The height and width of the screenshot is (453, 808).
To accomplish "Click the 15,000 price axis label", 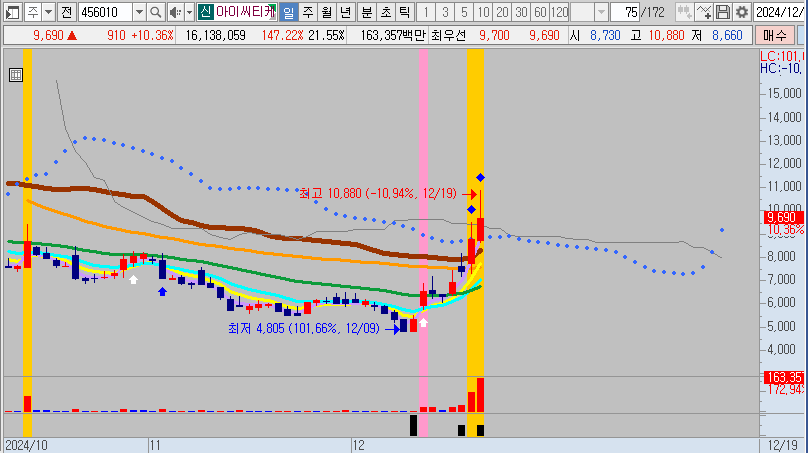I will click(785, 93).
